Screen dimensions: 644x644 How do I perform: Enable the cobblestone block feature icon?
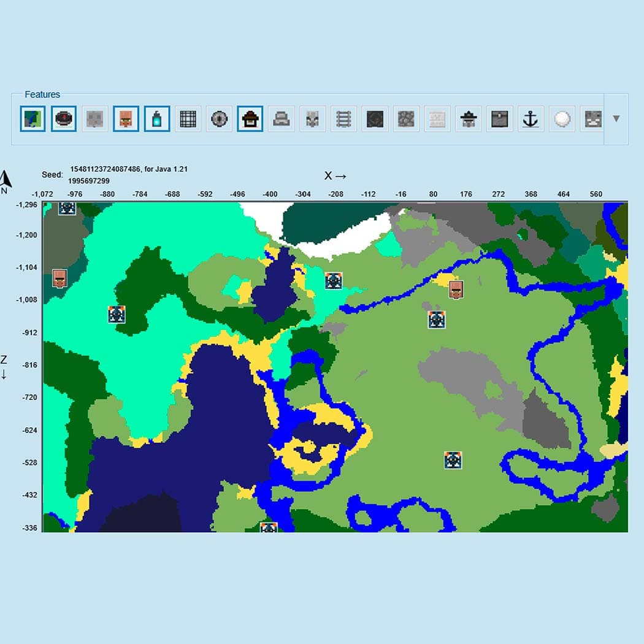point(406,119)
